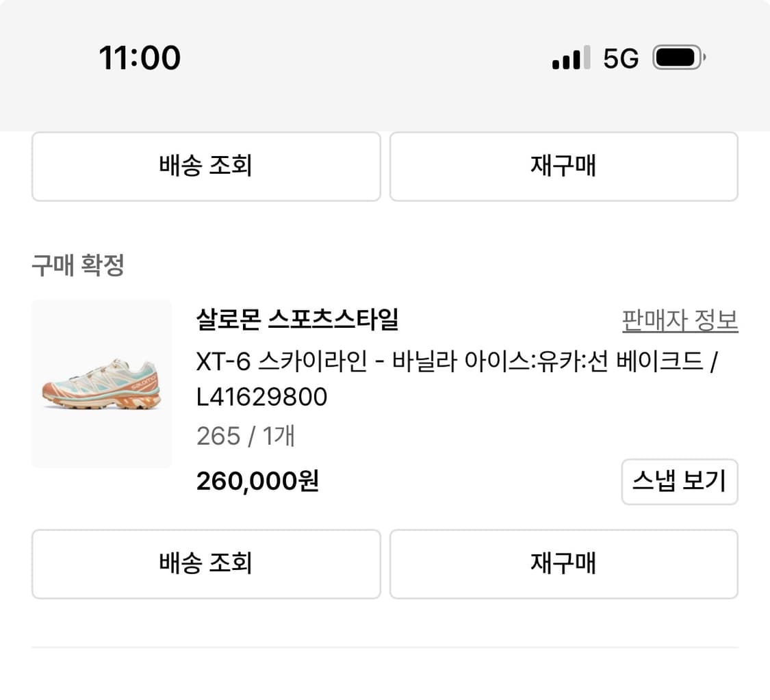
Task: Tap the 구매 확정 status header
Action: 77,266
